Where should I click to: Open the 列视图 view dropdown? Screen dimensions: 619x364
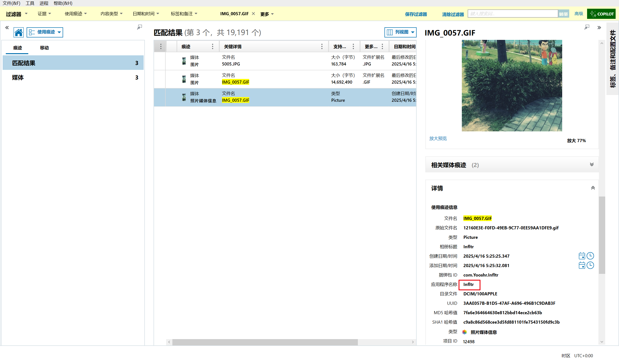400,32
